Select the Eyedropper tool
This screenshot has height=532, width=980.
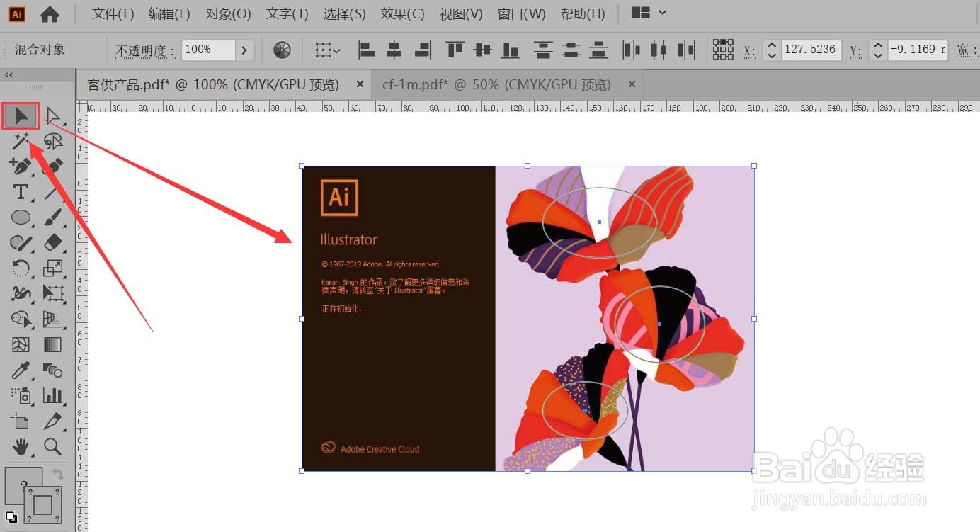tap(21, 370)
